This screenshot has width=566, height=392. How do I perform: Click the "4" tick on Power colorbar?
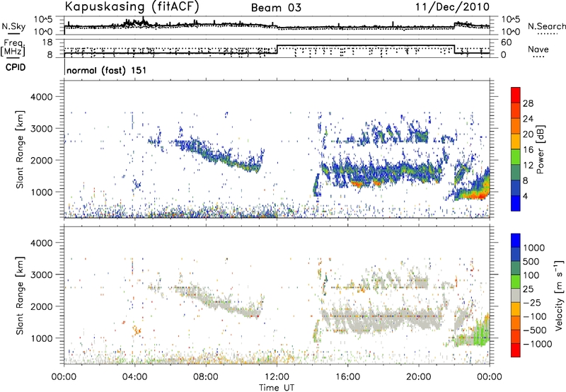(525, 196)
